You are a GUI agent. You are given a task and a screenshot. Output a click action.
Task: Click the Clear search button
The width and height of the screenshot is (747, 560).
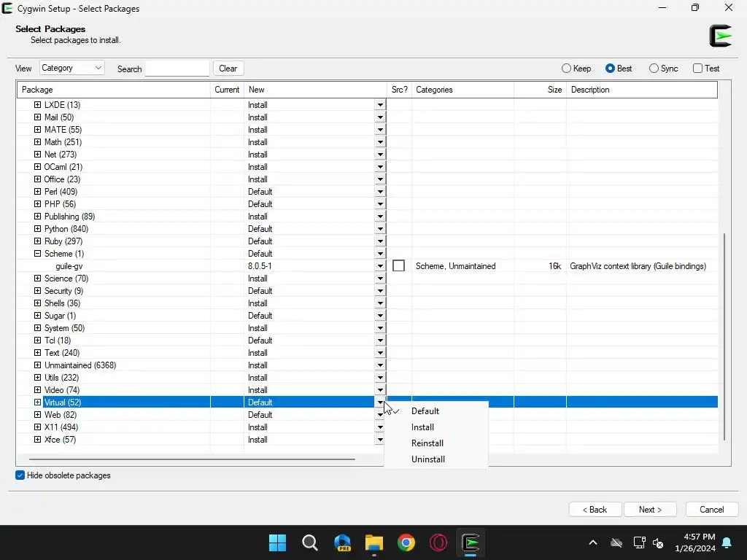(x=228, y=68)
